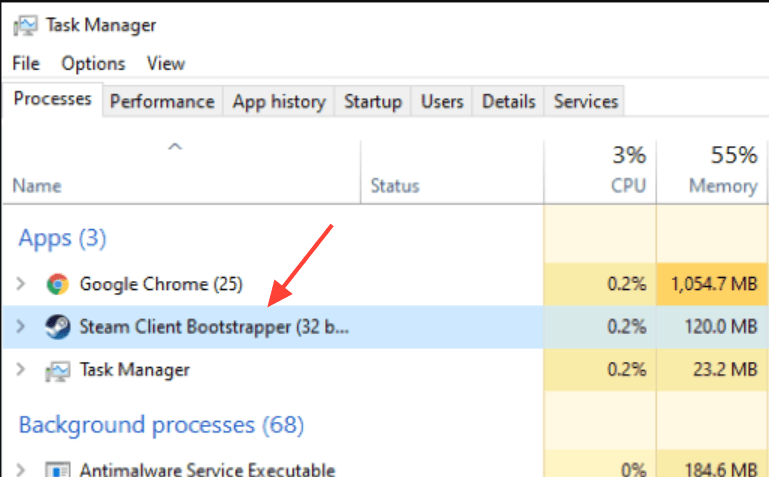
Task: Click the Google Chrome icon
Action: point(57,284)
